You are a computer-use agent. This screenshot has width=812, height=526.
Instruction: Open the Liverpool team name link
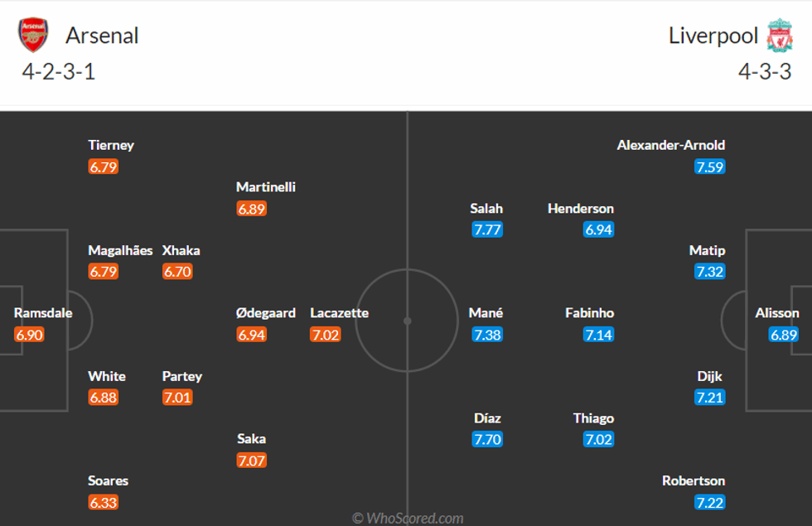click(713, 36)
